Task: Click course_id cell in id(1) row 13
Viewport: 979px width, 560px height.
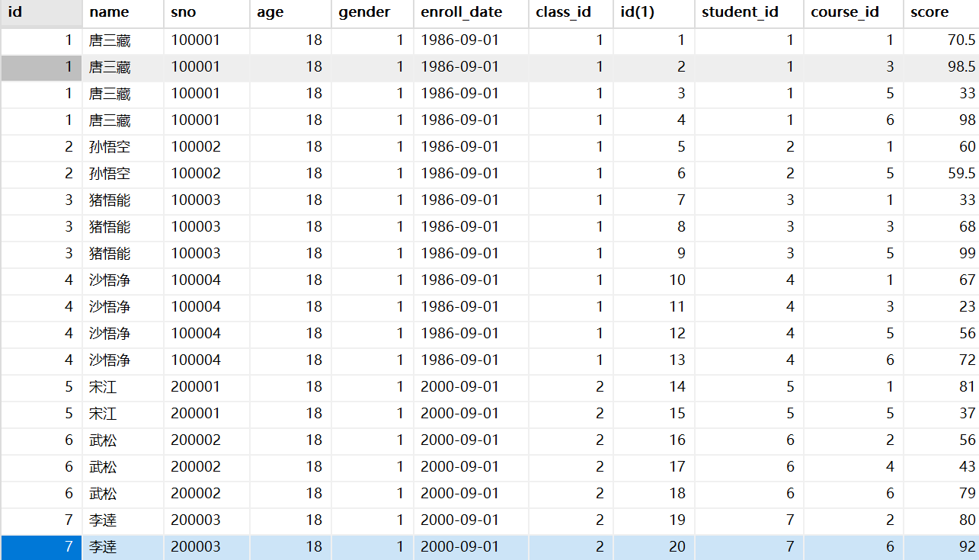Action: coord(853,360)
